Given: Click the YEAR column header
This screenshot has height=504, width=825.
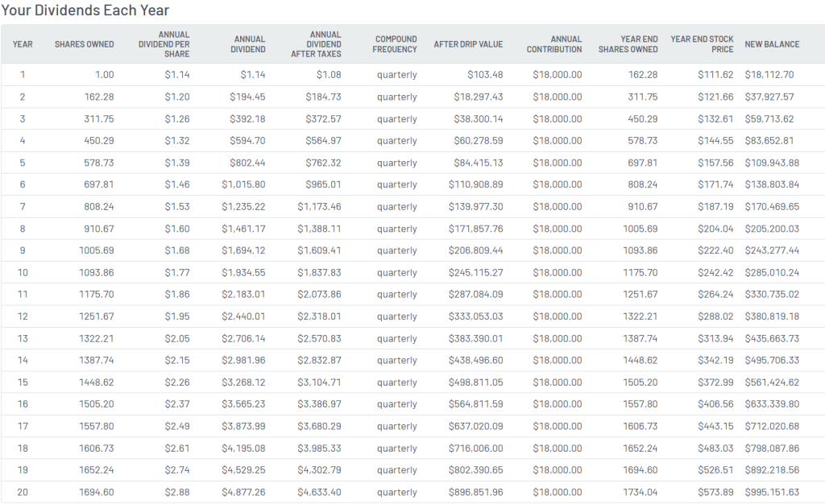Looking at the screenshot, I should pyautogui.click(x=23, y=44).
